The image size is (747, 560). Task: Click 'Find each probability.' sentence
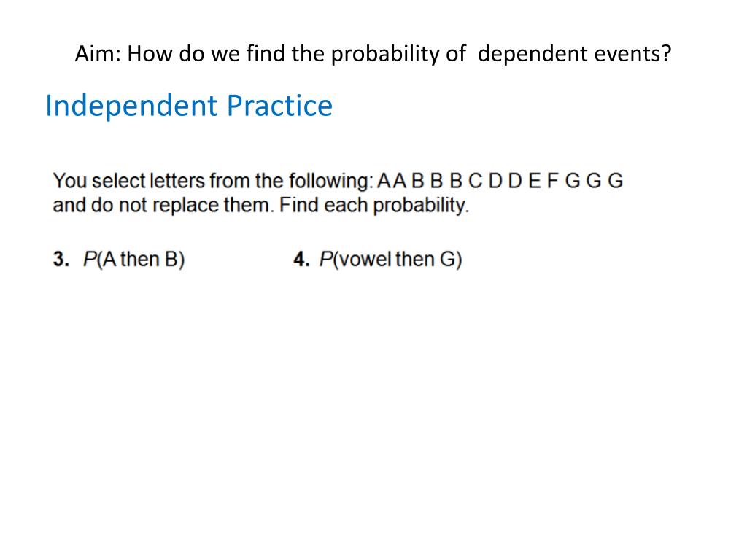pyautogui.click(x=374, y=205)
